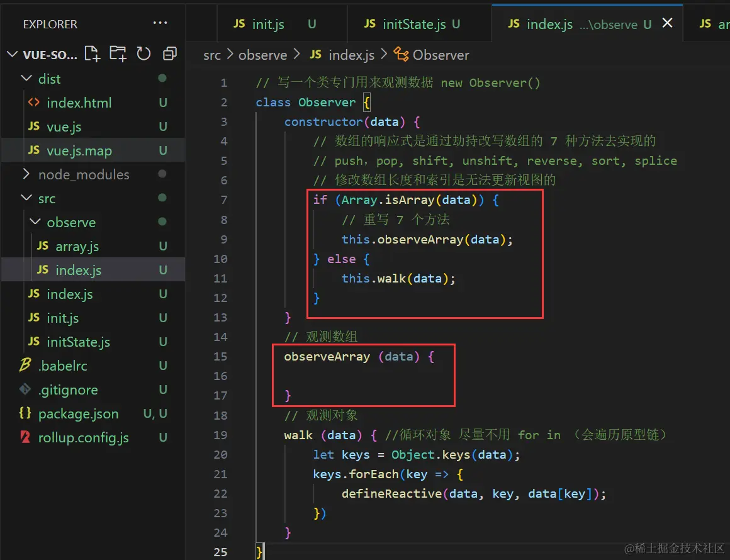The height and width of the screenshot is (560, 730).
Task: Switch to the init.js editor tab
Action: (x=282, y=23)
